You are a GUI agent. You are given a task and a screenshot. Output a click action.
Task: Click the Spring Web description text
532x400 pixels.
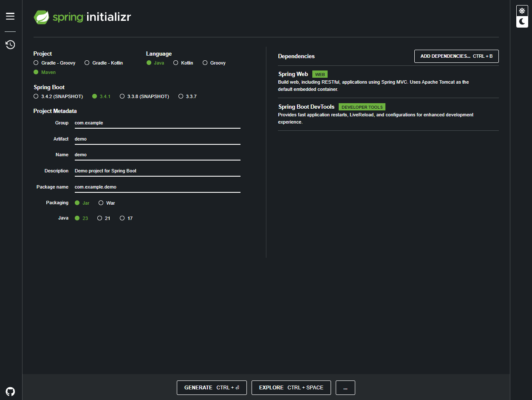(374, 86)
